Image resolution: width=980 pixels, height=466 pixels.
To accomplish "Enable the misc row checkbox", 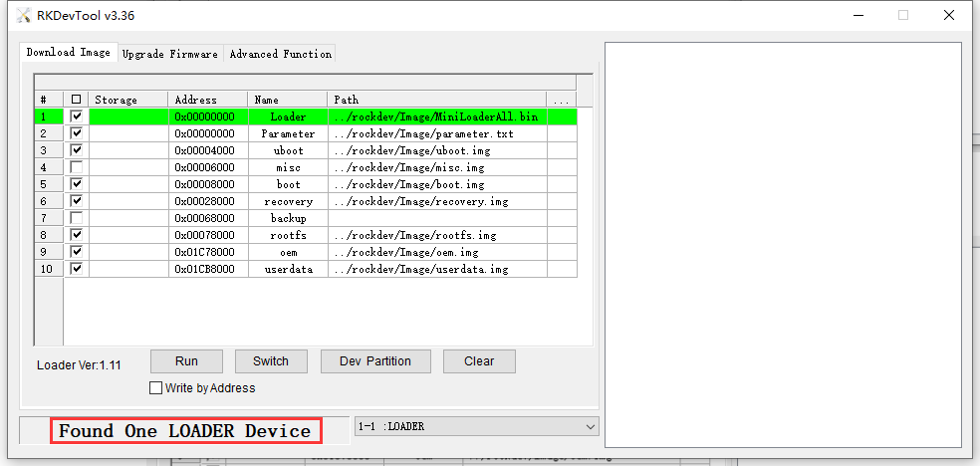I will pos(77,167).
